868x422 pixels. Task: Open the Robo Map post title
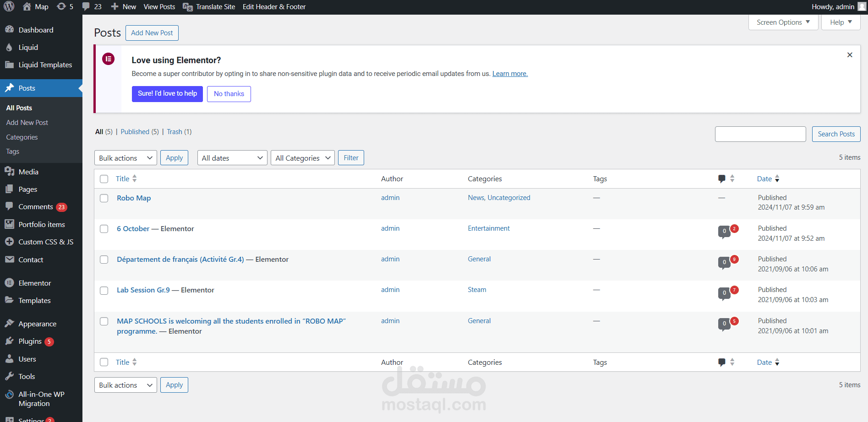(134, 198)
